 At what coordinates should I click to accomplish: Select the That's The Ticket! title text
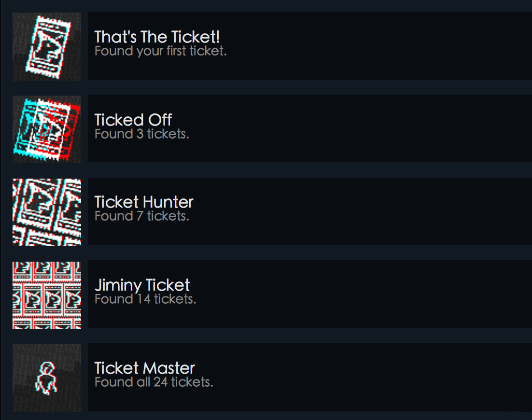(157, 37)
